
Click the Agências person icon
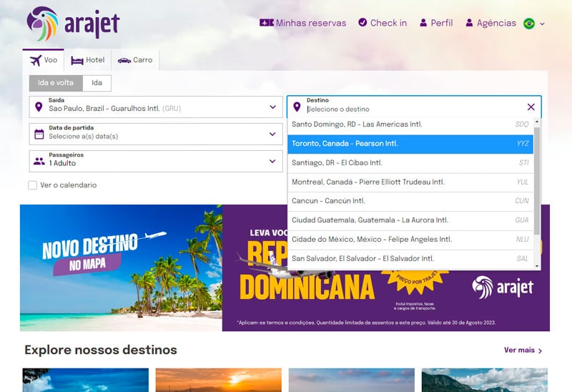pos(469,23)
